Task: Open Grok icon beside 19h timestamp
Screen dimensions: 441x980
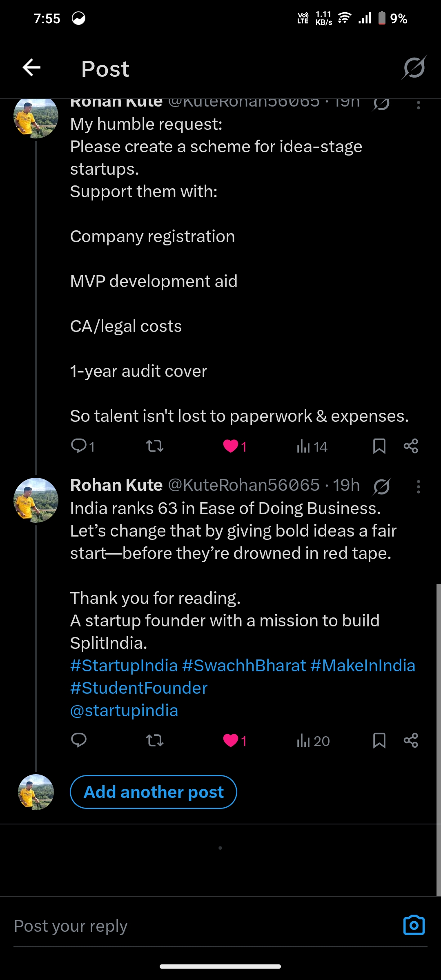Action: 382,486
